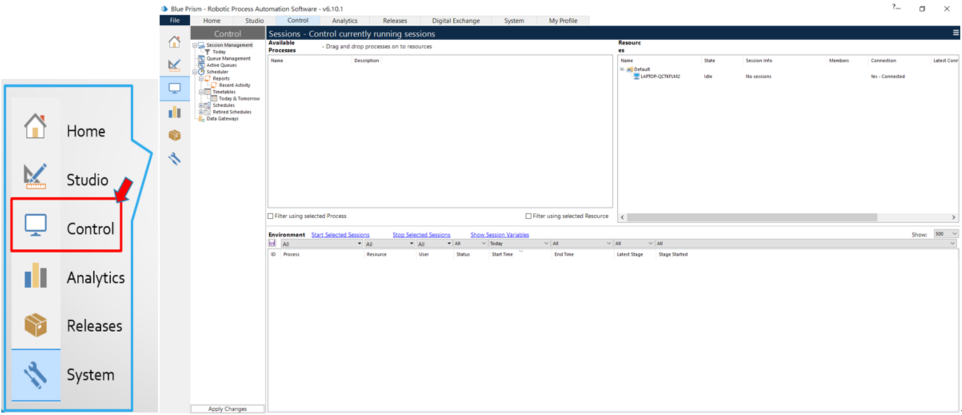Screen dimensions: 962x415
Task: Click the Blue Prism logo in title bar
Action: click(164, 9)
